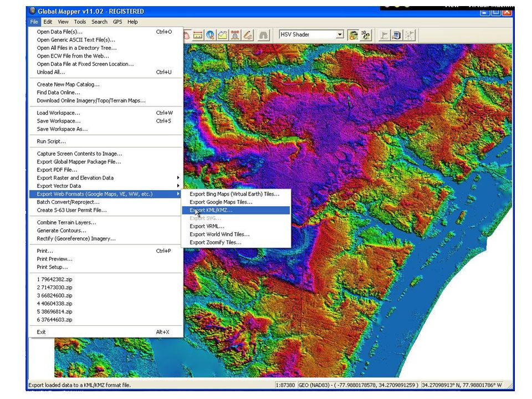Choose Find Data Online...
Image resolution: width=532 pixels, height=399 pixels.
(105, 93)
